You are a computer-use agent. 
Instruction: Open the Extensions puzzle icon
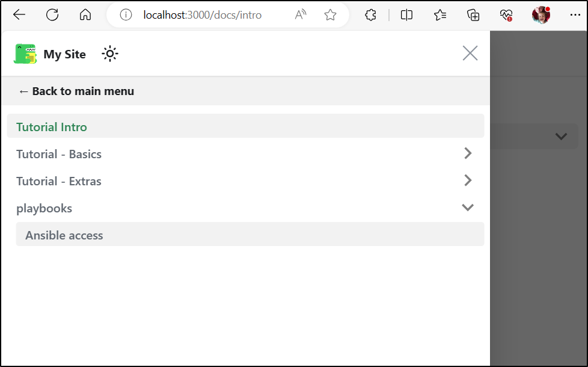tap(370, 15)
